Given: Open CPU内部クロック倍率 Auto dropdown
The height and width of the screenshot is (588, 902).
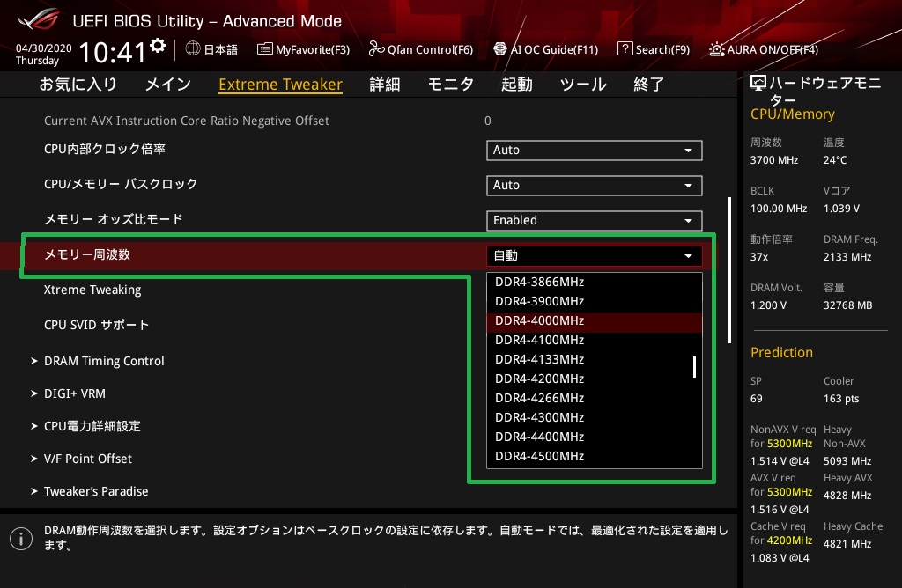Looking at the screenshot, I should coord(595,150).
